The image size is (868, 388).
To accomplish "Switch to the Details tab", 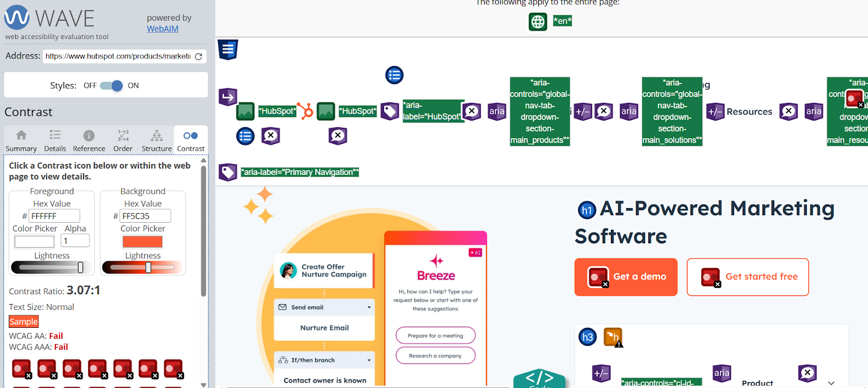I will click(x=55, y=141).
